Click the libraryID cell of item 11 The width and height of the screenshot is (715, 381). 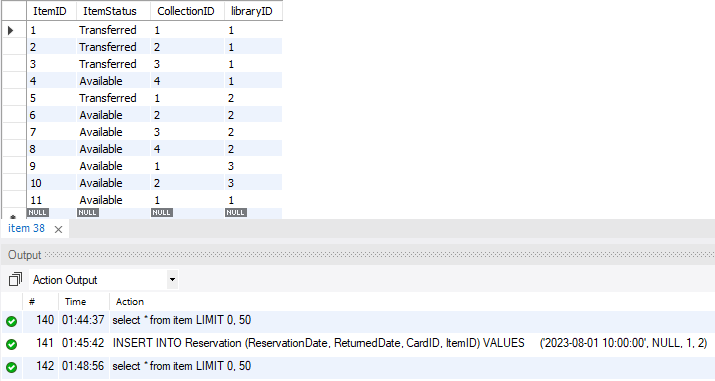[x=253, y=200]
